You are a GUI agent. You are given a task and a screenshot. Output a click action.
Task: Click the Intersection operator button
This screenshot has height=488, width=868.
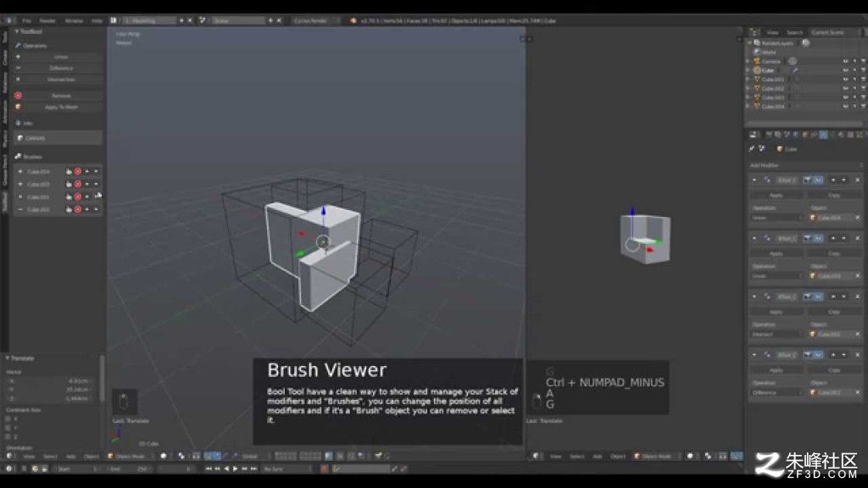pyautogui.click(x=61, y=80)
